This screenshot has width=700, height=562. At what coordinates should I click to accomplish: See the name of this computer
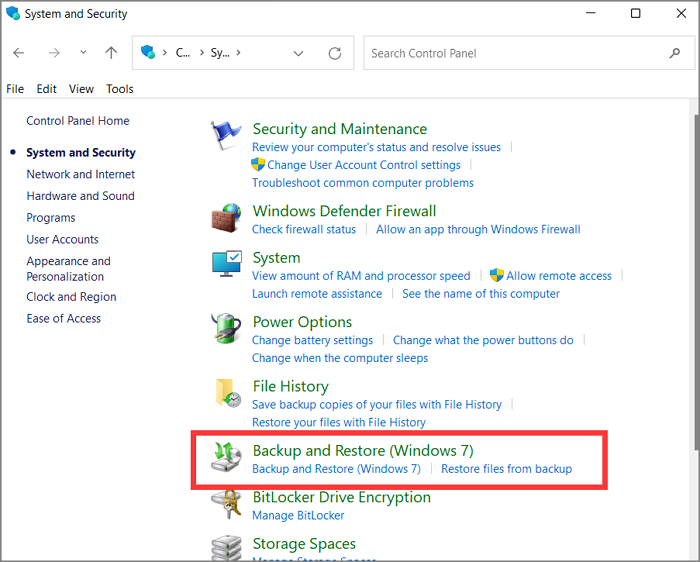click(x=481, y=294)
